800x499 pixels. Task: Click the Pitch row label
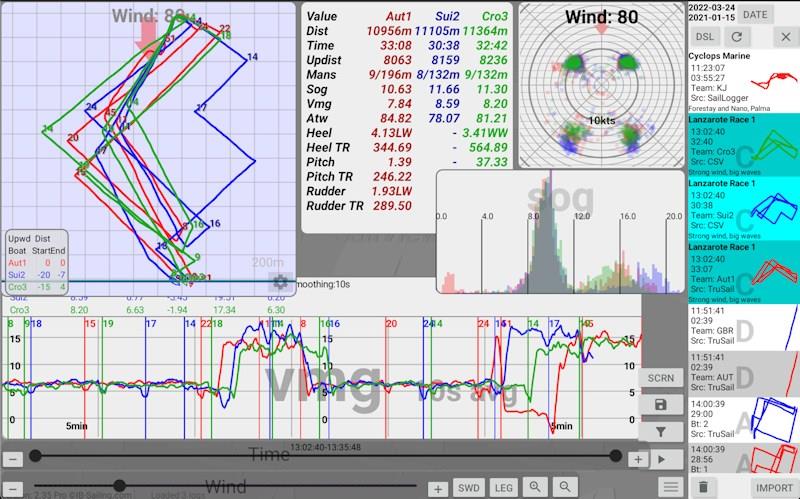click(320, 162)
